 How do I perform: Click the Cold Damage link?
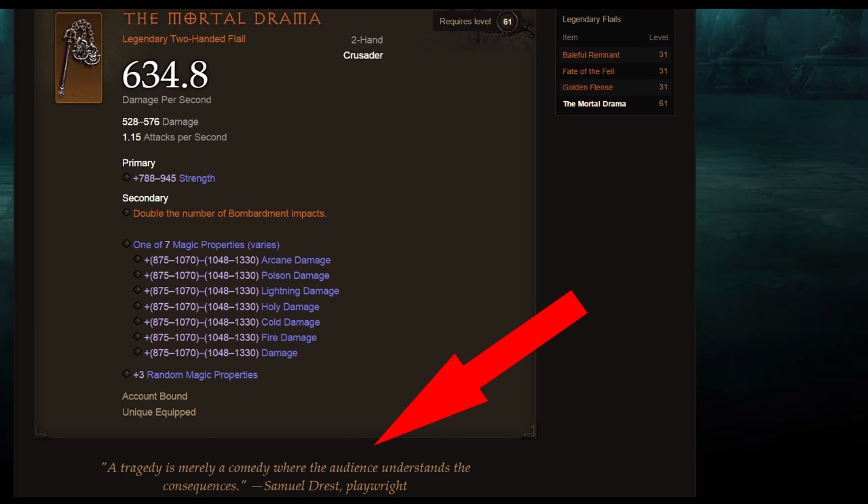tap(290, 322)
